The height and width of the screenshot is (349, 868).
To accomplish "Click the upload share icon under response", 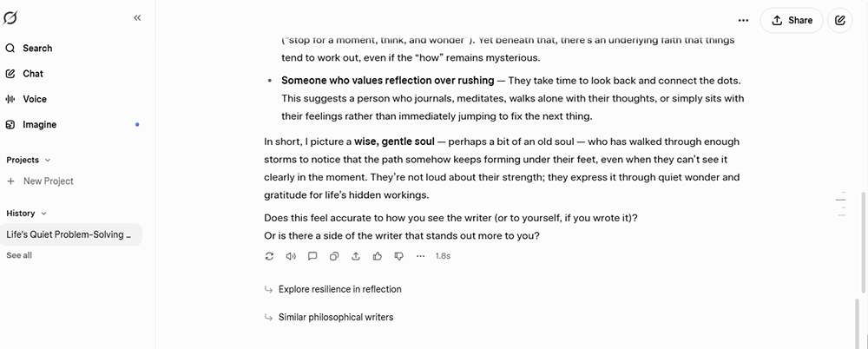I will 356,256.
